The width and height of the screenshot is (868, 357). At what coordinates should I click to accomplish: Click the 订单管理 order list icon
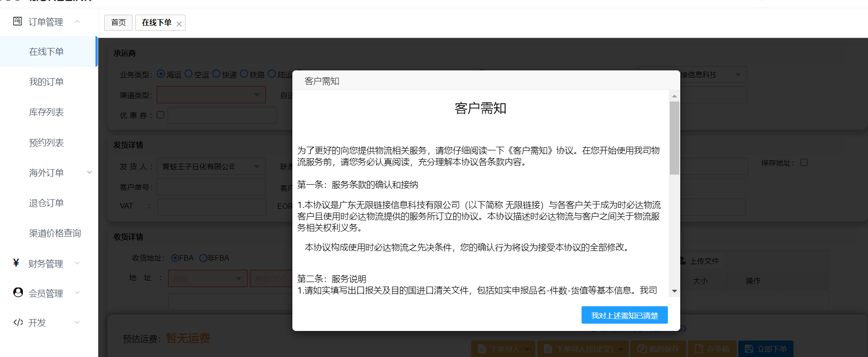click(17, 21)
